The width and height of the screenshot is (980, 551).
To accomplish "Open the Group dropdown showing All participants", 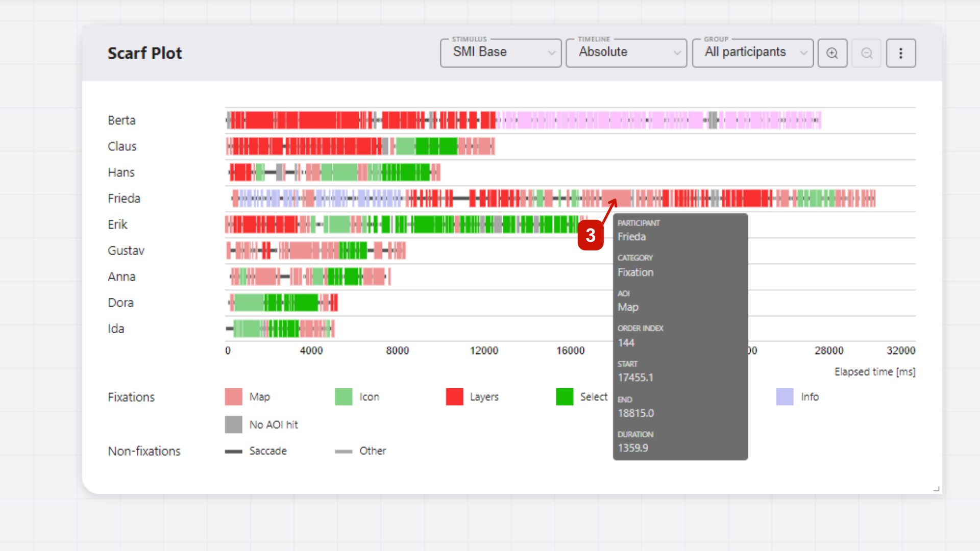I will (752, 53).
